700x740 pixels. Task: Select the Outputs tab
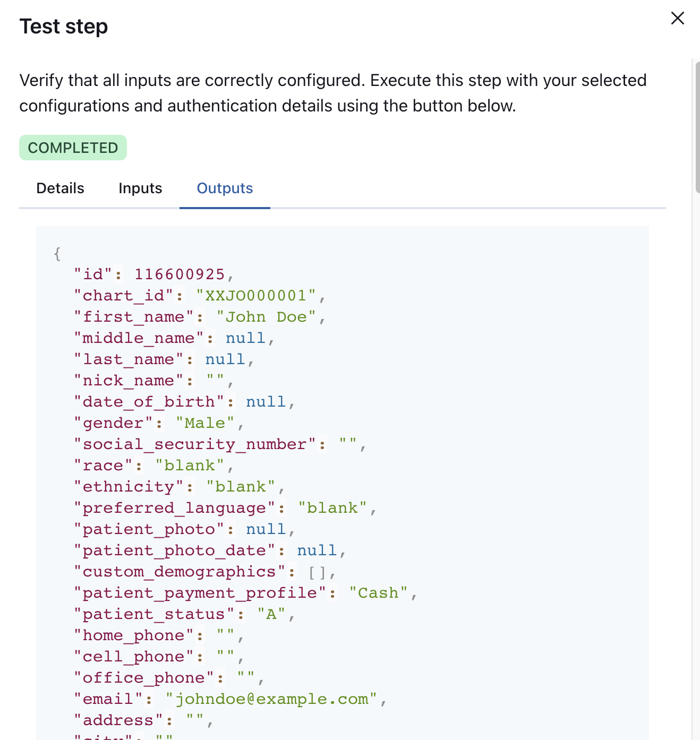click(x=225, y=188)
